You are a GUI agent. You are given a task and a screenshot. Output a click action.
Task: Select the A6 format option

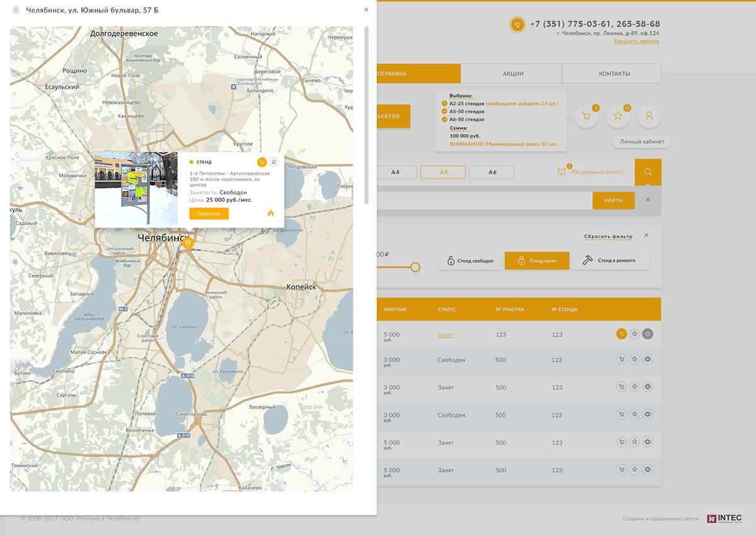point(491,172)
